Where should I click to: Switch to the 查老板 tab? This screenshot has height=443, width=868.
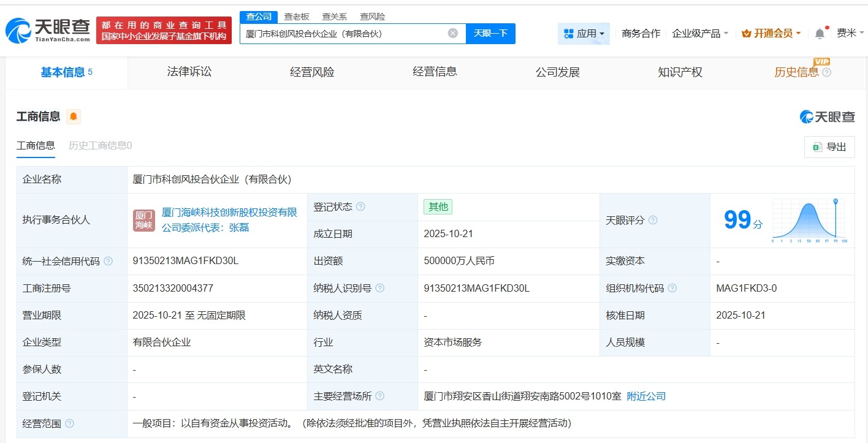pyautogui.click(x=297, y=17)
